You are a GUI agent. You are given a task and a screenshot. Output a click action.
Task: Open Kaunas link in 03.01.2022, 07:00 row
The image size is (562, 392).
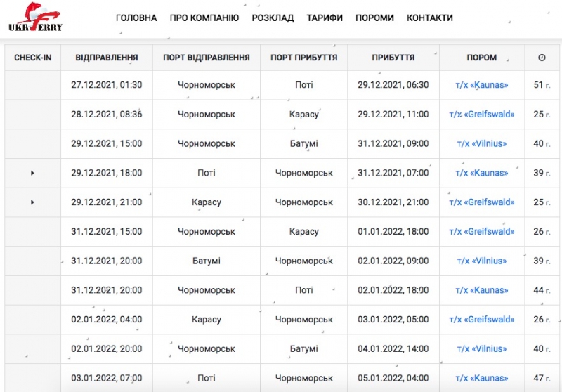tap(481, 379)
